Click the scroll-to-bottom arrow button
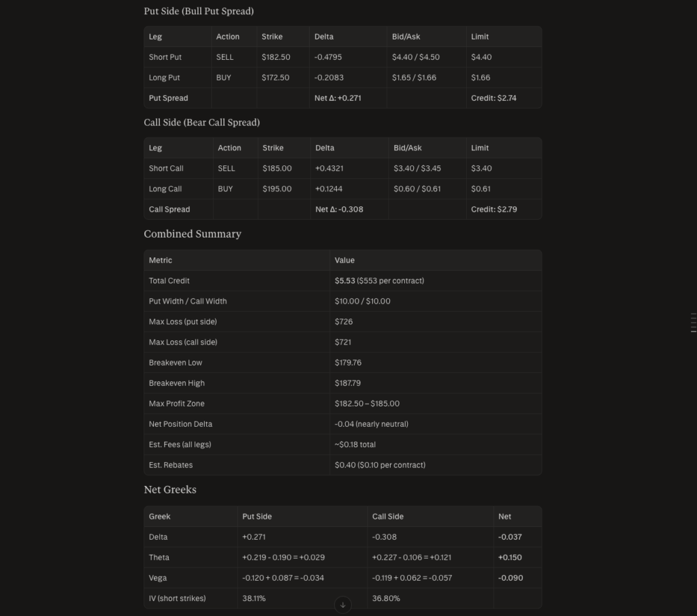This screenshot has height=616, width=697. [342, 604]
